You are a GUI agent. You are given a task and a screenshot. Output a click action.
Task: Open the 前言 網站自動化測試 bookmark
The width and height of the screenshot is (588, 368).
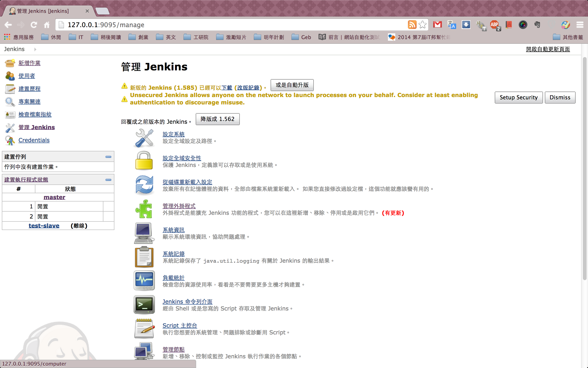[x=349, y=37]
